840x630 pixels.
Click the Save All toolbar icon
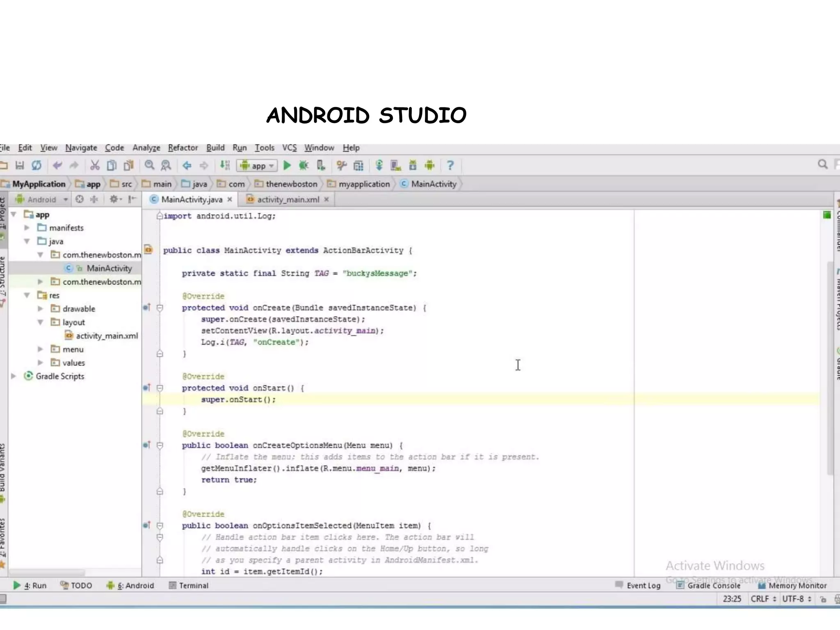(x=19, y=165)
